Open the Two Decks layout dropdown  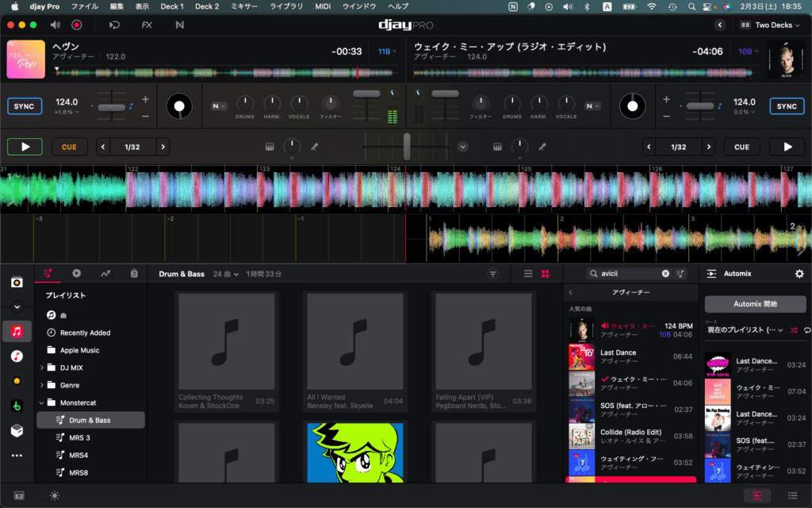(770, 25)
